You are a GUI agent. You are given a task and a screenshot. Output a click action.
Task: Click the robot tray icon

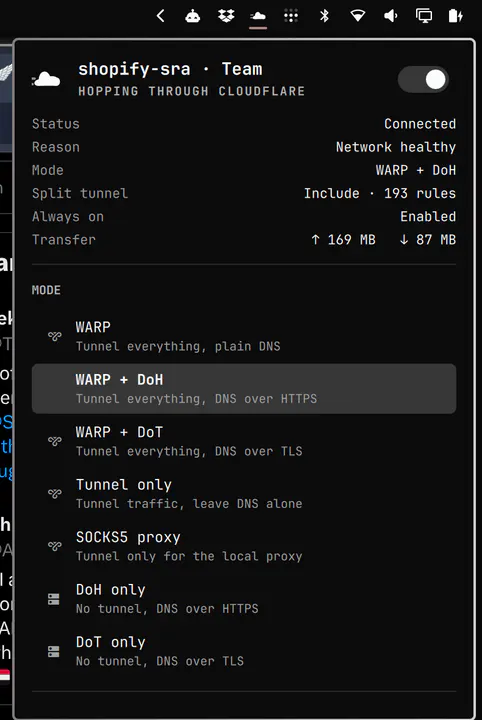(192, 16)
